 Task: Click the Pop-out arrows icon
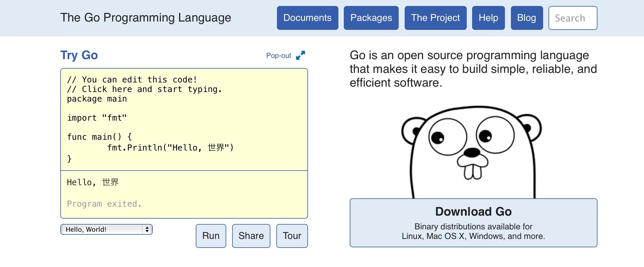[x=301, y=55]
